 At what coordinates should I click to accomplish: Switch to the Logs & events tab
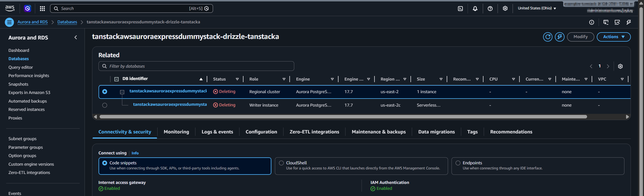click(x=217, y=132)
